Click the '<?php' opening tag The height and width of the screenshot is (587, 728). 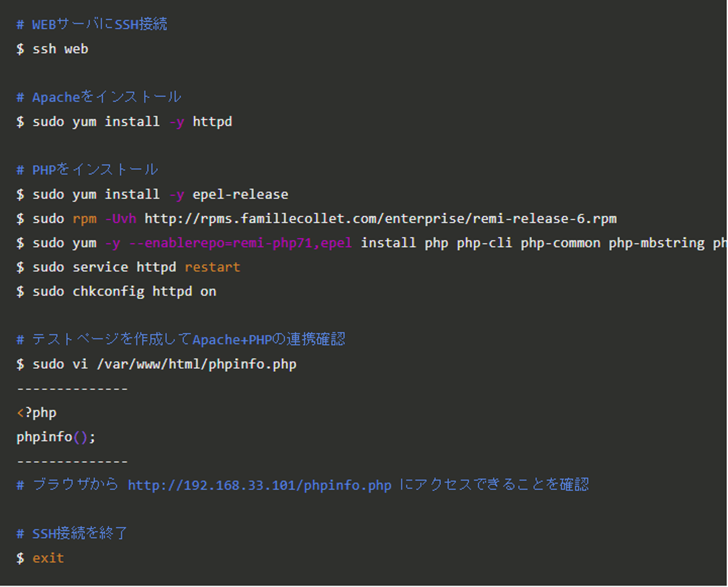[x=36, y=413]
